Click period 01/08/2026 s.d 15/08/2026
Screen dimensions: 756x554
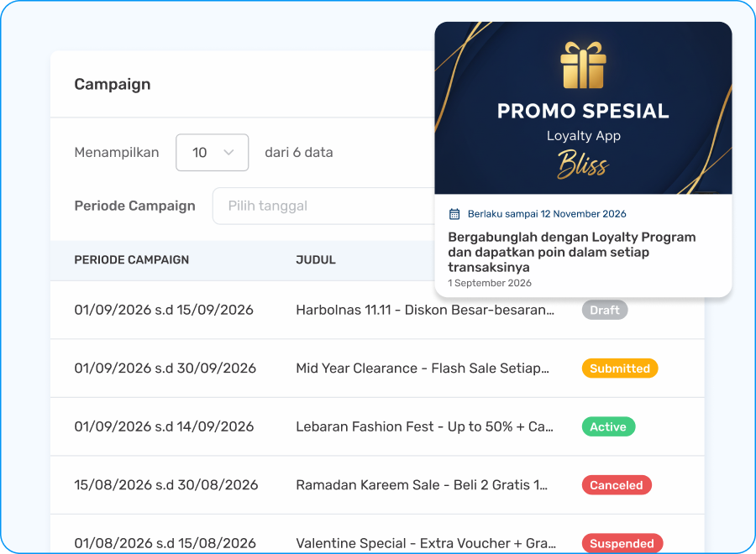[165, 543]
